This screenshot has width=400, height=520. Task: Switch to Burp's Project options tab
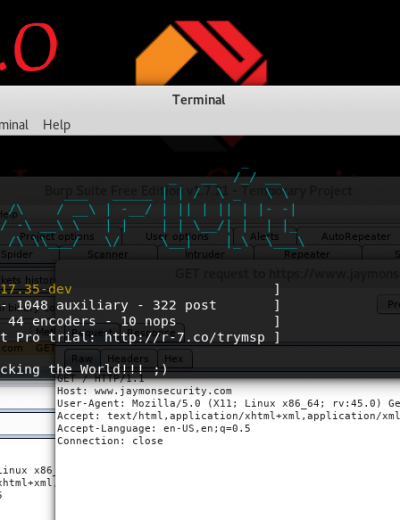pos(57,237)
